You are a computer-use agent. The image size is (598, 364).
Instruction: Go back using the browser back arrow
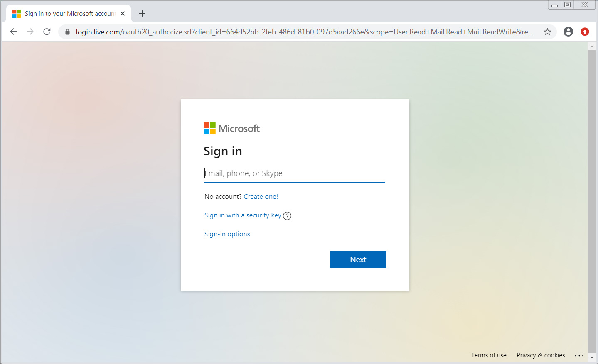pyautogui.click(x=13, y=32)
